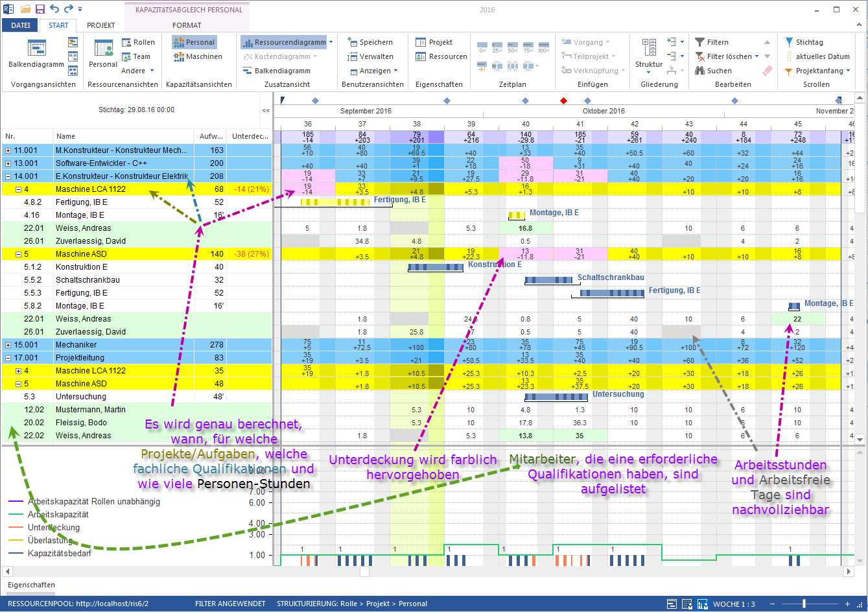This screenshot has height=612, width=868.
Task: Click the open folder icon in title bar
Action: pos(25,9)
